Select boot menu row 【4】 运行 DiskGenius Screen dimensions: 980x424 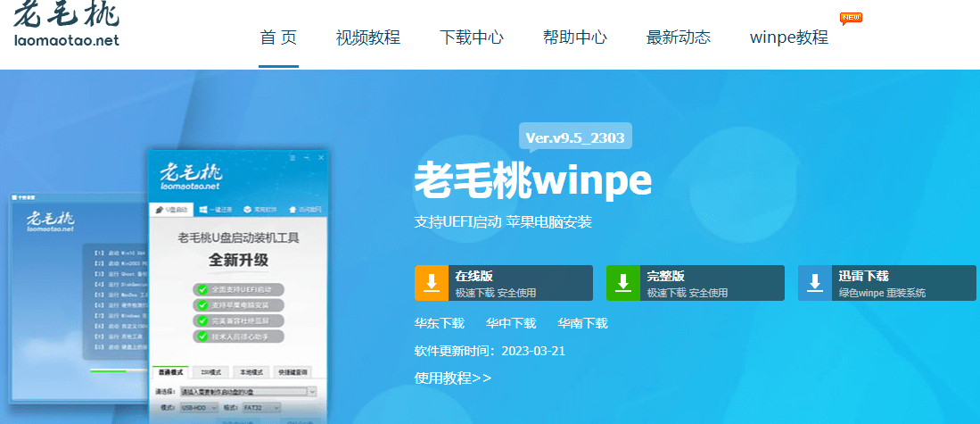(120, 285)
